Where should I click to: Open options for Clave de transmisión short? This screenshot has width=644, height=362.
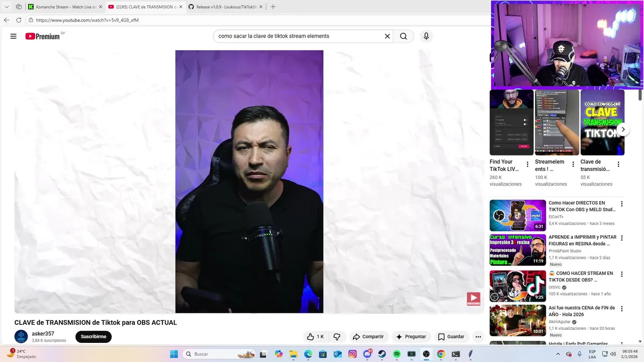coord(618,164)
